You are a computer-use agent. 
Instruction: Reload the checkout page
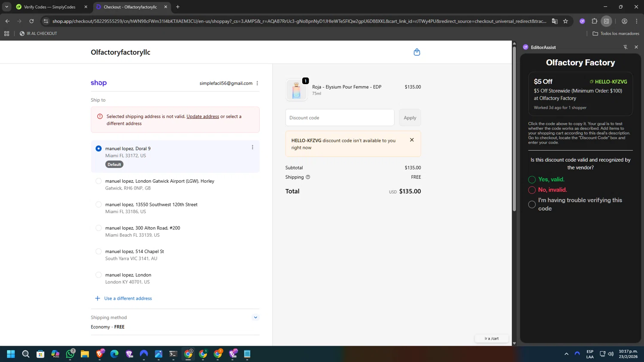point(31,21)
